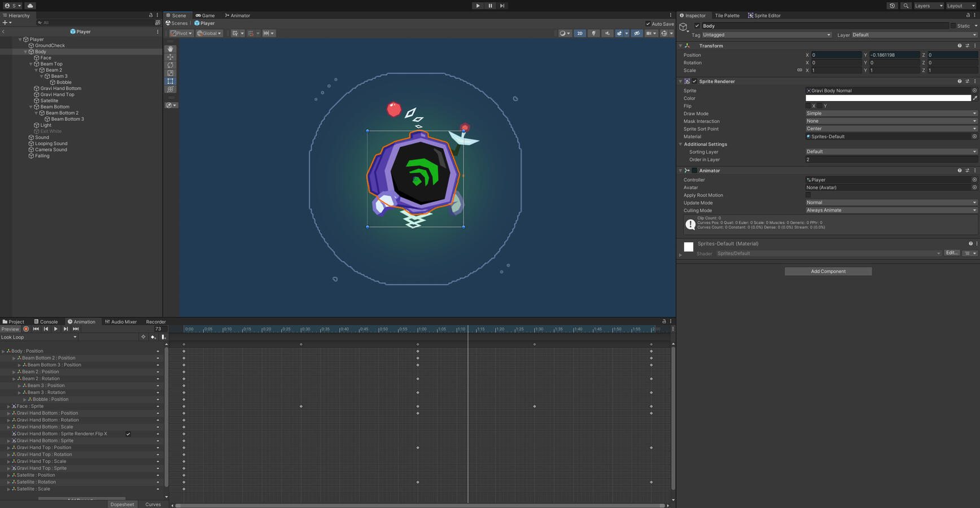Collapse the Beam Top hierarchy item
This screenshot has height=508, width=980.
31,64
